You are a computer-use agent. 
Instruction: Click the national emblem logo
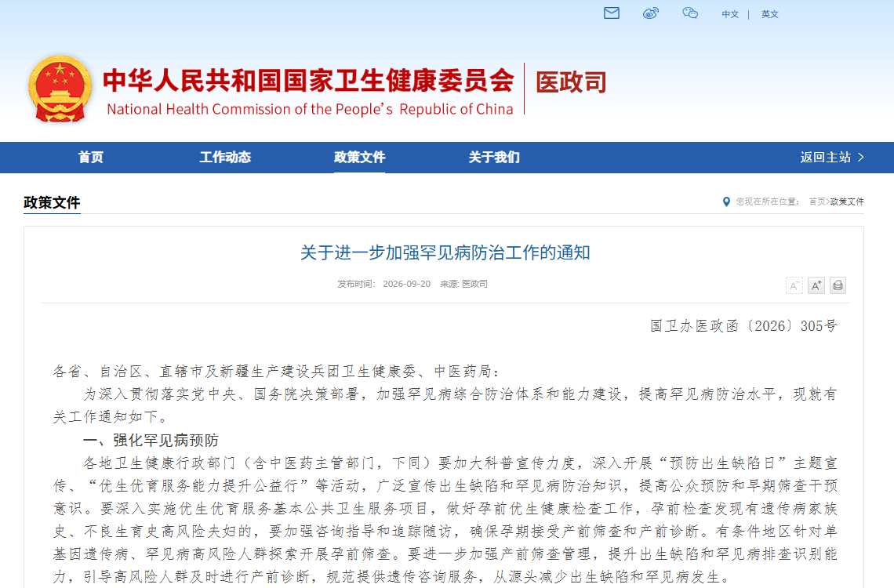[60, 89]
